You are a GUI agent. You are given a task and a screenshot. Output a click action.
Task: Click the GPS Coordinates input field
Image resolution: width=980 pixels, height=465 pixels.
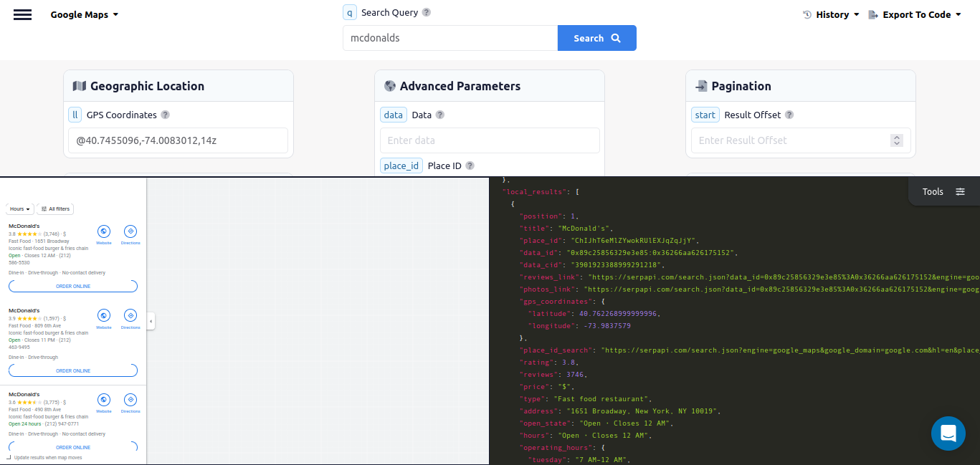coord(179,140)
